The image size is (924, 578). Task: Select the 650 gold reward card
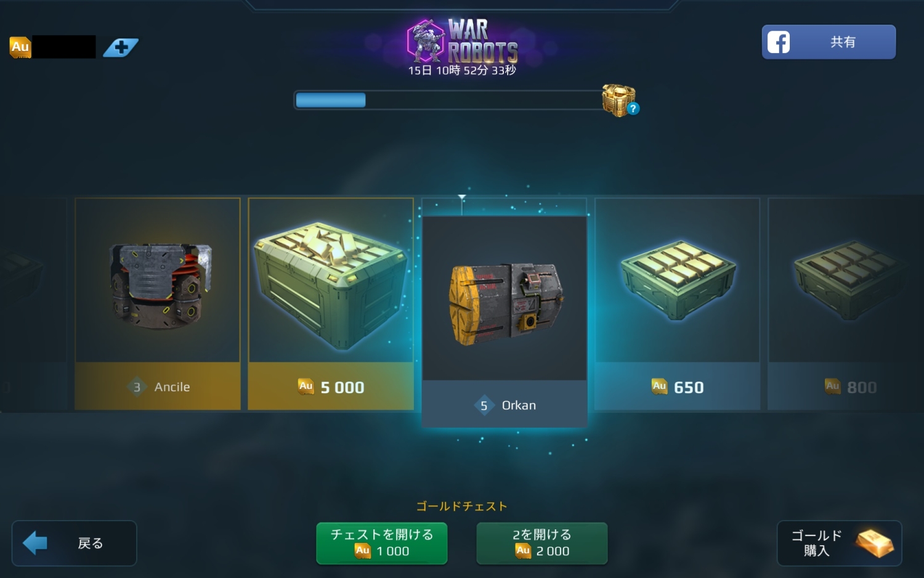pos(677,304)
